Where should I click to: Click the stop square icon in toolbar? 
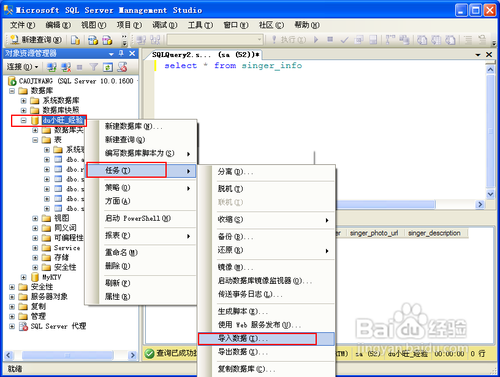point(330,40)
